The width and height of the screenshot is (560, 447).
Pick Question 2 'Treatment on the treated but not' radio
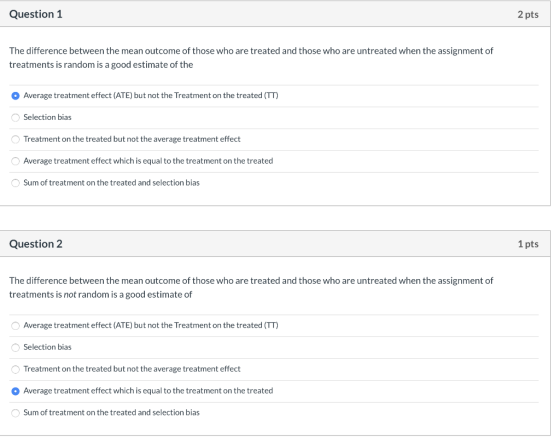click(x=15, y=370)
